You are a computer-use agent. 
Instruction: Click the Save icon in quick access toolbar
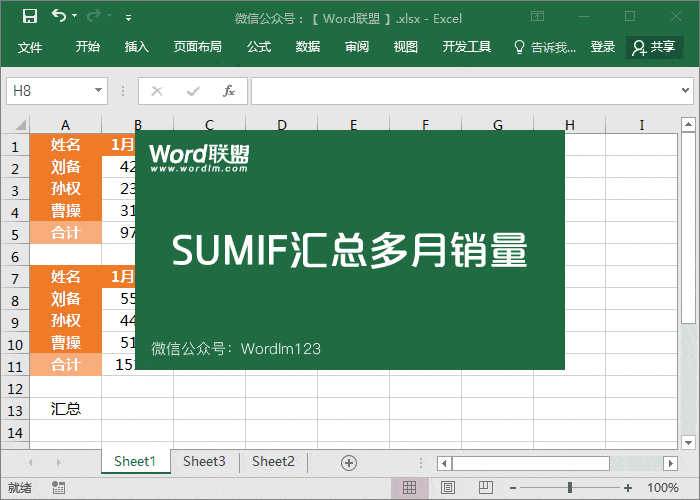(30, 17)
